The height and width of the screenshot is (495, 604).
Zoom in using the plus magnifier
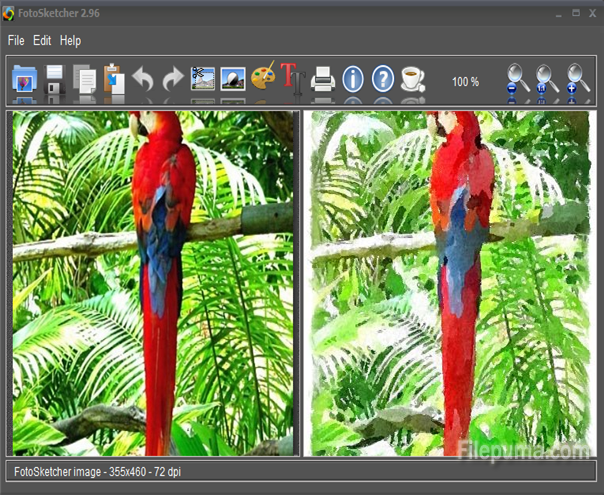577,78
